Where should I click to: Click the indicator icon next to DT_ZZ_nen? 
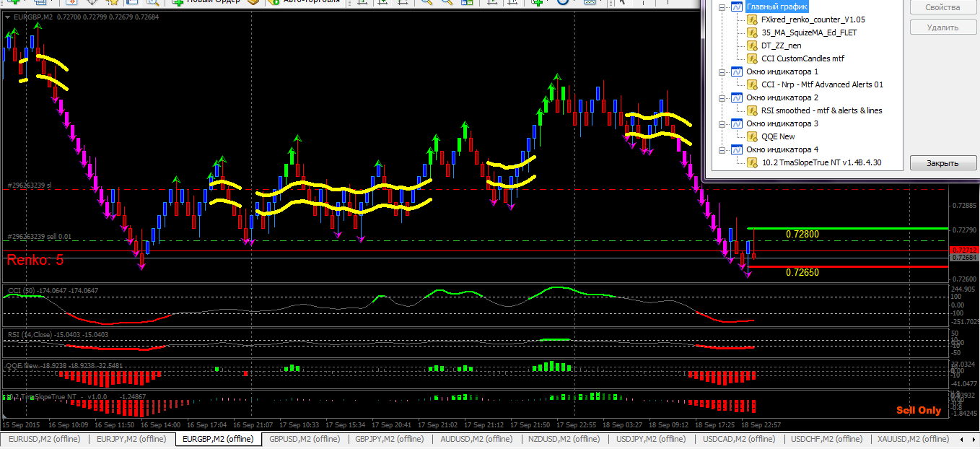pyautogui.click(x=752, y=45)
